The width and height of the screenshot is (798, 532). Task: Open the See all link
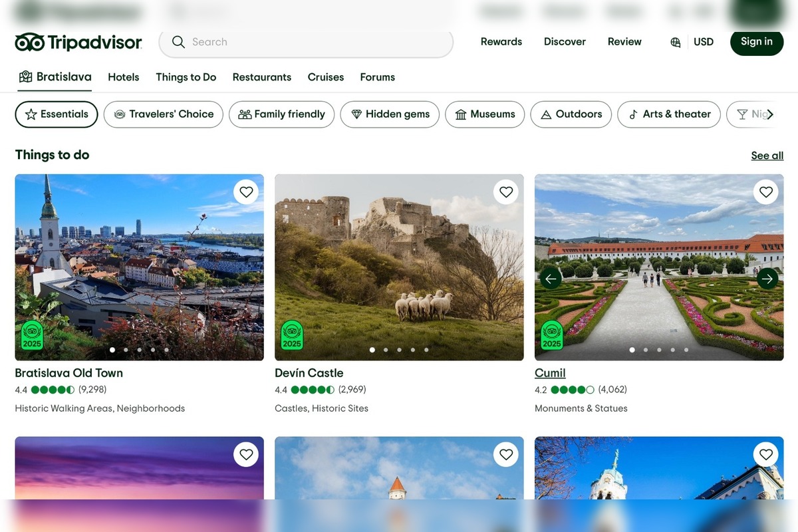(x=767, y=156)
